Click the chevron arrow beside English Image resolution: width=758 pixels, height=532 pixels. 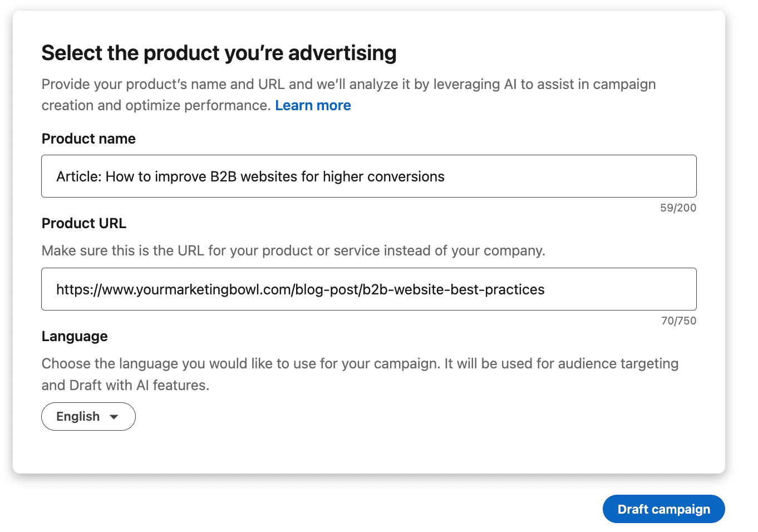click(115, 416)
